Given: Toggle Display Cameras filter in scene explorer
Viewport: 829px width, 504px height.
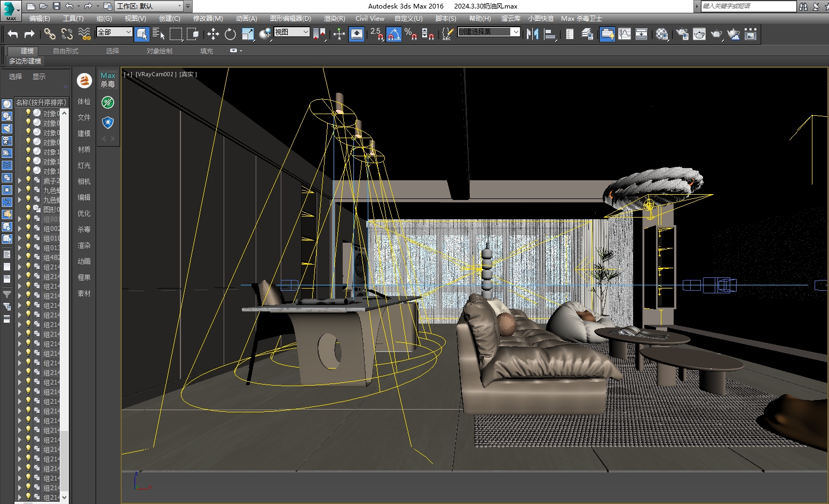Looking at the screenshot, I should coord(7,141).
